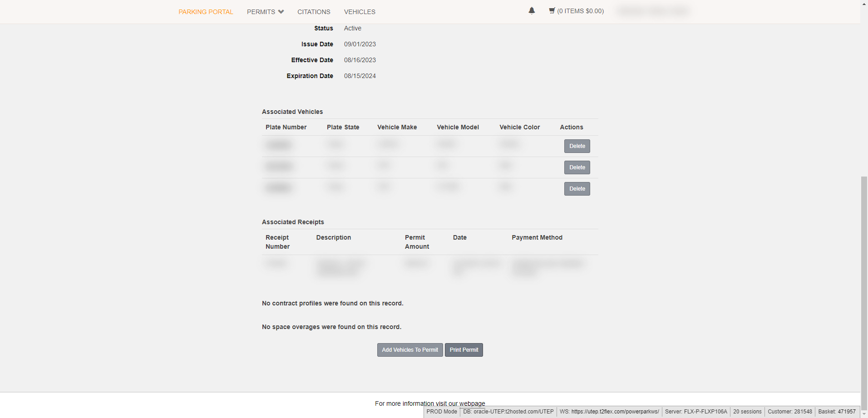This screenshot has width=868, height=418.
Task: Click the Plate Number column header
Action: tap(286, 127)
